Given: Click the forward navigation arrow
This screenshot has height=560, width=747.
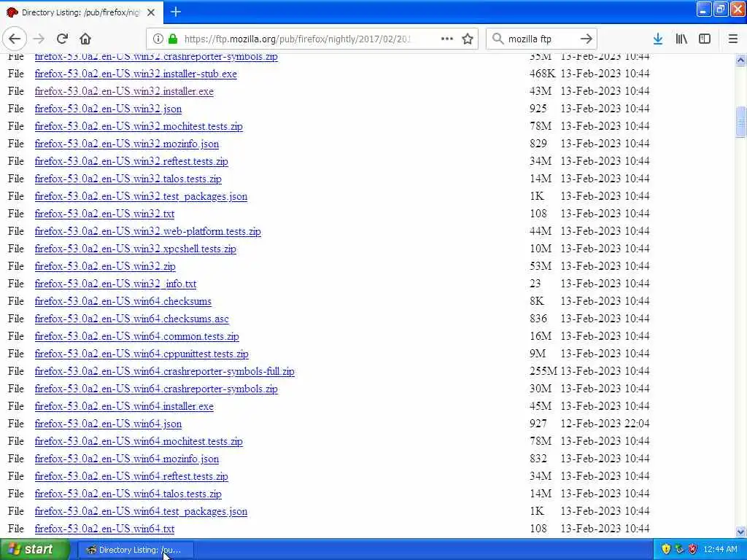Looking at the screenshot, I should (39, 39).
